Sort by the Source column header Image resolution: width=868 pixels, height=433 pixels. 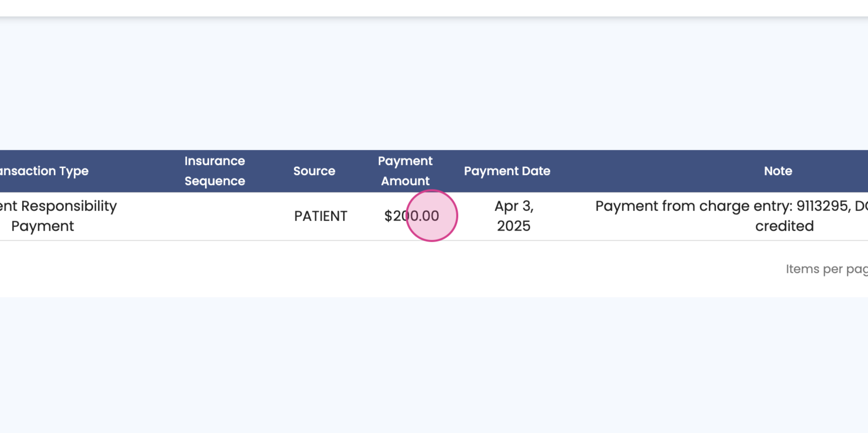pos(314,171)
